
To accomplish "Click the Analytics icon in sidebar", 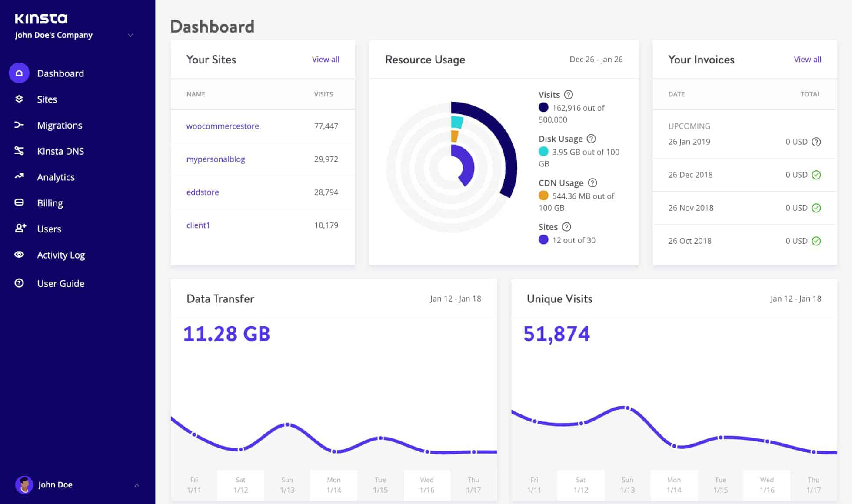I will point(19,176).
